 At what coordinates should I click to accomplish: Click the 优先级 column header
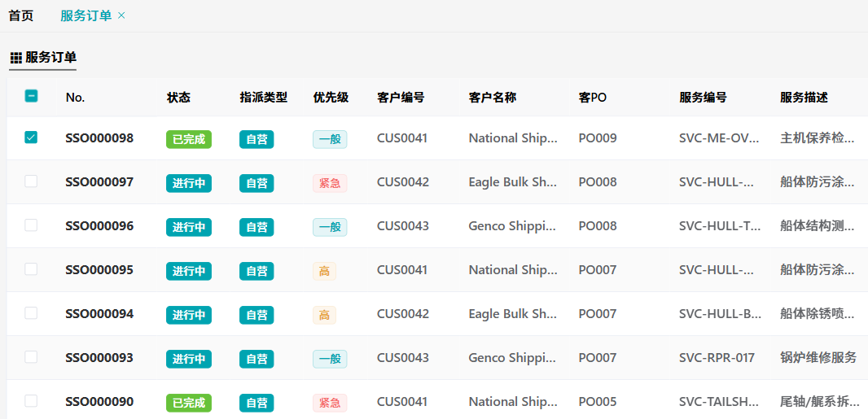(x=331, y=98)
